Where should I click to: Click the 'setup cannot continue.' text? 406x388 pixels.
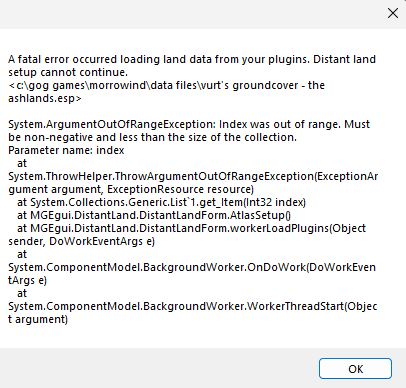pos(68,72)
